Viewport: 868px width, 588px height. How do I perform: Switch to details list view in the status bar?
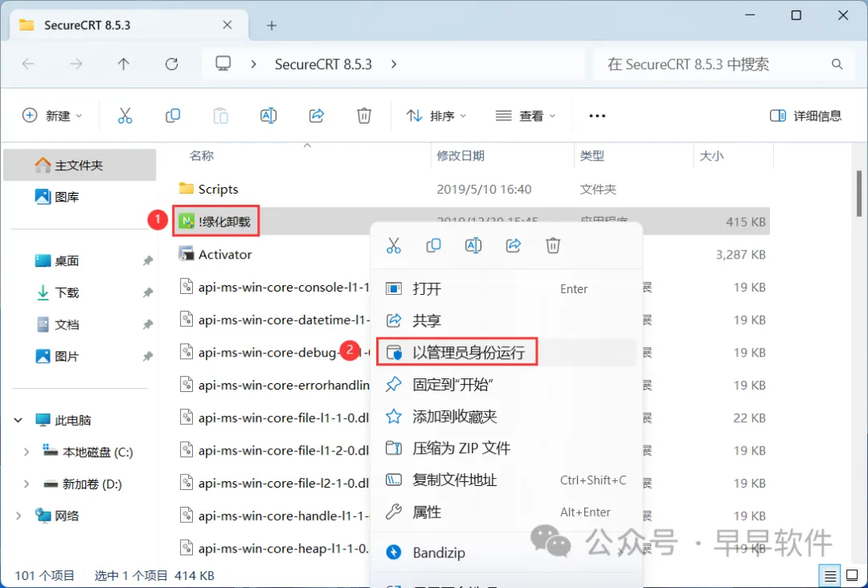tap(830, 576)
